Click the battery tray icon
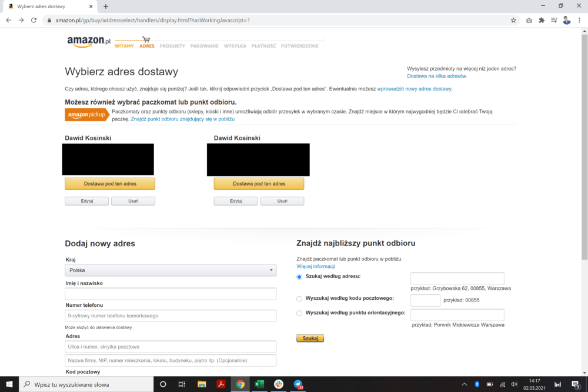Viewport: 588px width, 392px height. [490, 384]
